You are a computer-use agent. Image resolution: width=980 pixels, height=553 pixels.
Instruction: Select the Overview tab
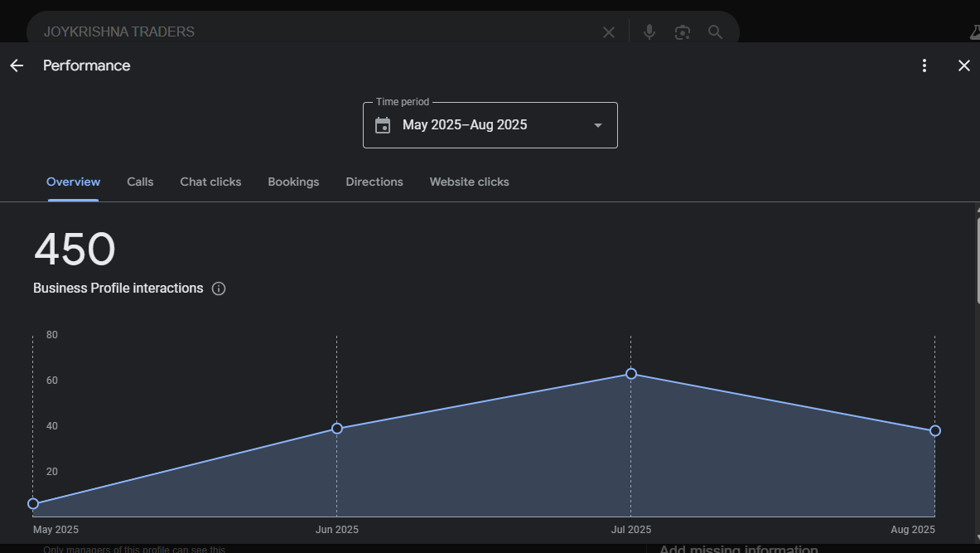pos(73,182)
